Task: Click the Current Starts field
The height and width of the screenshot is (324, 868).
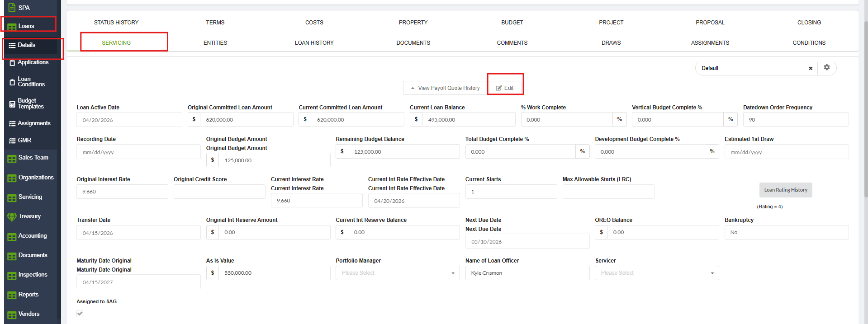Action: click(511, 192)
